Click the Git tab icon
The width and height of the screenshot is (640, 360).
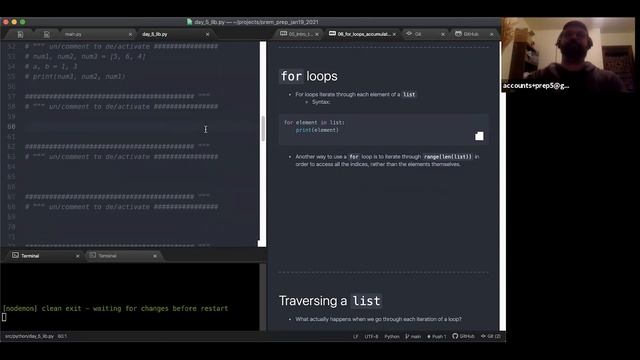(x=409, y=34)
